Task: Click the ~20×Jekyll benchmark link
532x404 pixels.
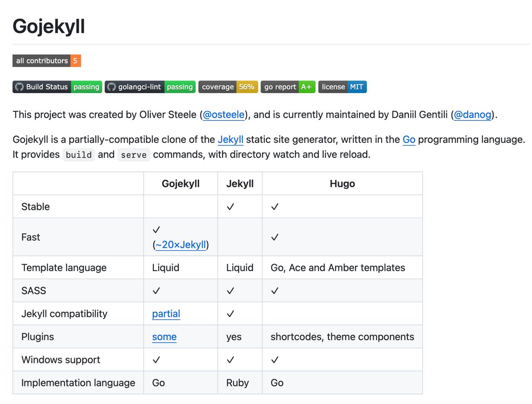Action: click(181, 245)
